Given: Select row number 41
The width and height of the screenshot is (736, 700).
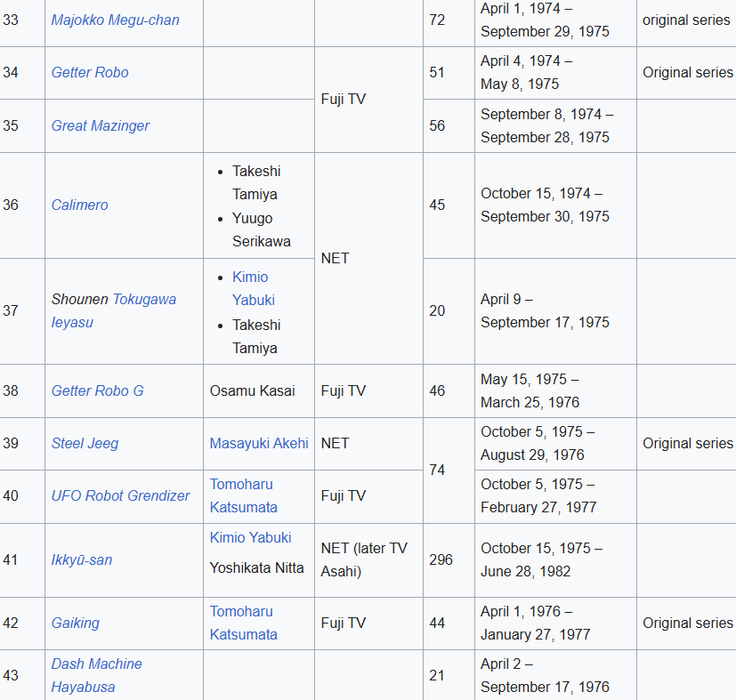Looking at the screenshot, I should pyautogui.click(x=11, y=559).
